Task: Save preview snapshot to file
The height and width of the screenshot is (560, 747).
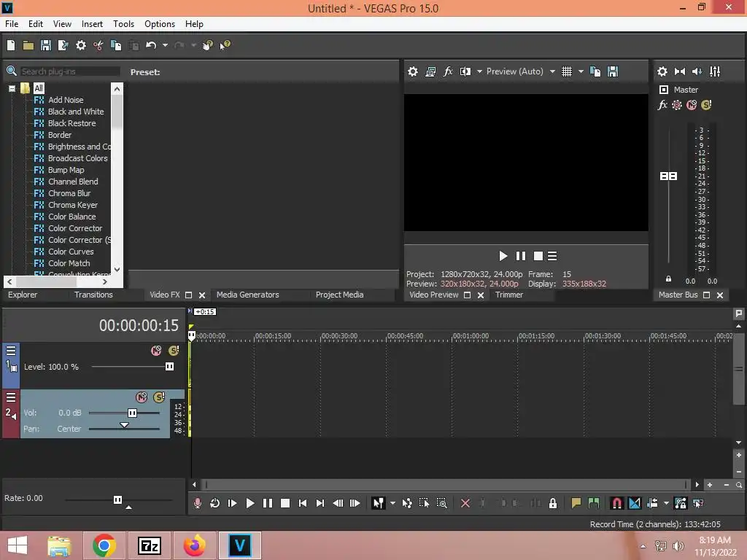Action: click(x=613, y=71)
